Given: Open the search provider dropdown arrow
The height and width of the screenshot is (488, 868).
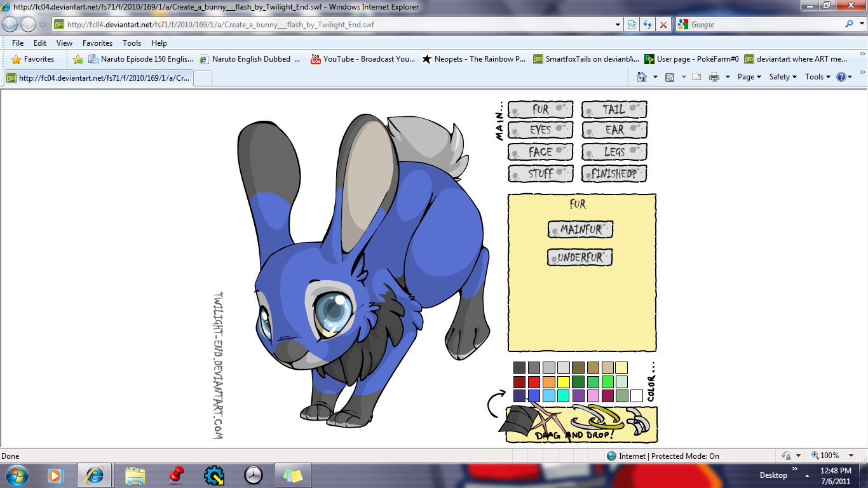Looking at the screenshot, I should coord(861,24).
